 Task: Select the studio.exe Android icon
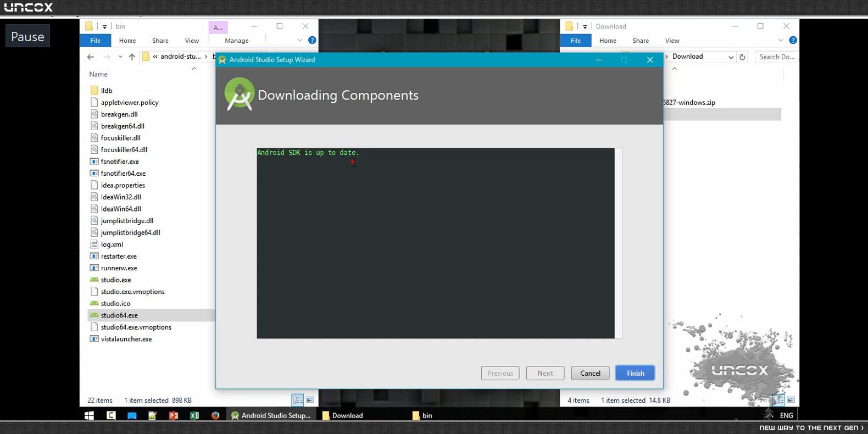[94, 280]
